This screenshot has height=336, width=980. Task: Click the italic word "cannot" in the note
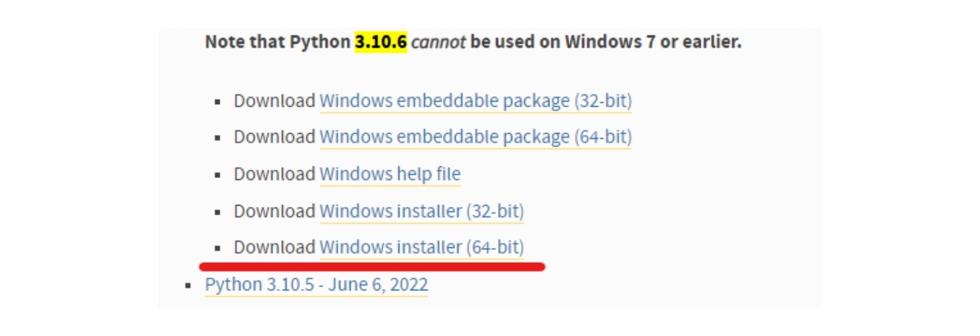tap(438, 42)
